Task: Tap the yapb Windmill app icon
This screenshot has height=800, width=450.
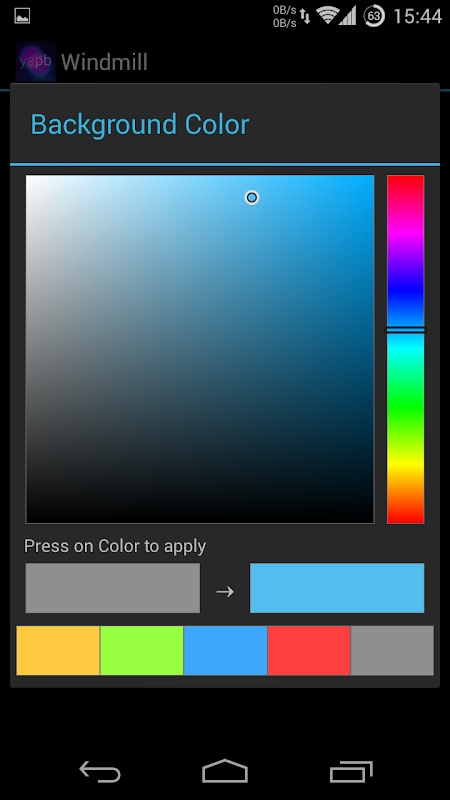Action: [35, 61]
